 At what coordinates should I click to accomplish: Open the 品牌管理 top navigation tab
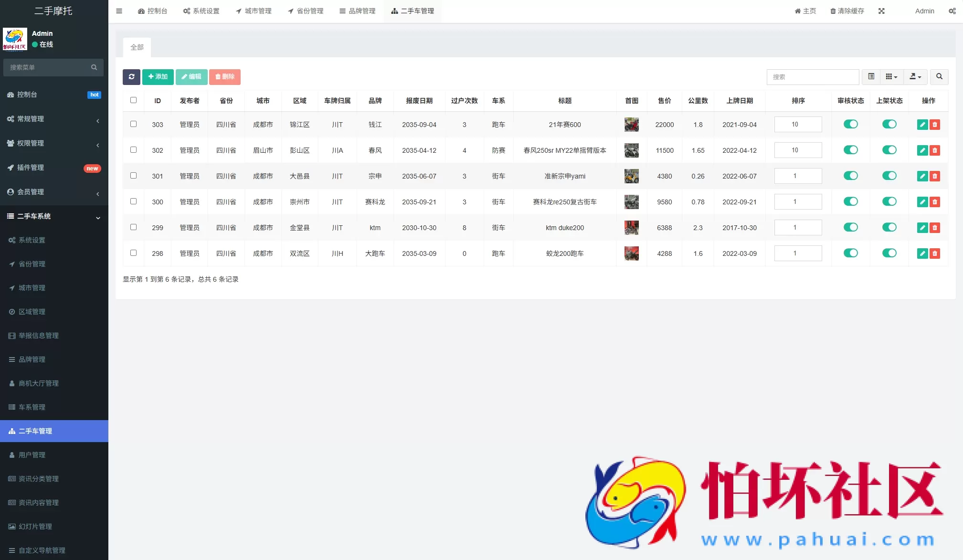pos(357,11)
